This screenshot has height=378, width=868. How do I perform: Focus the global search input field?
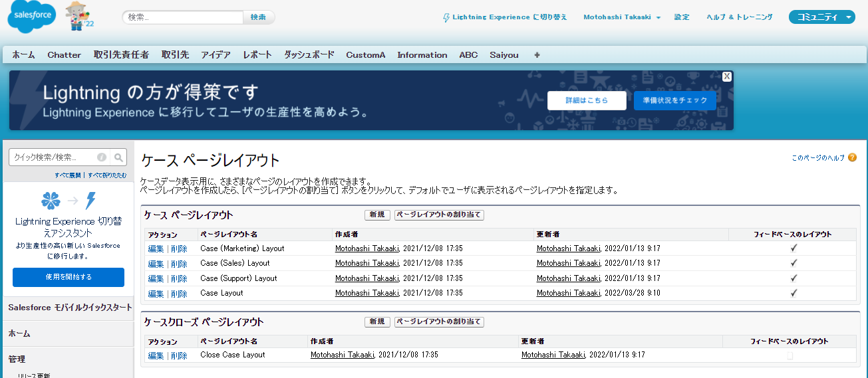point(183,17)
